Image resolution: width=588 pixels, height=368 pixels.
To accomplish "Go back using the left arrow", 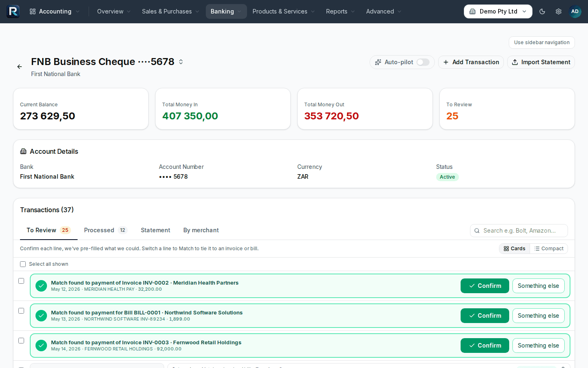I will click(20, 67).
